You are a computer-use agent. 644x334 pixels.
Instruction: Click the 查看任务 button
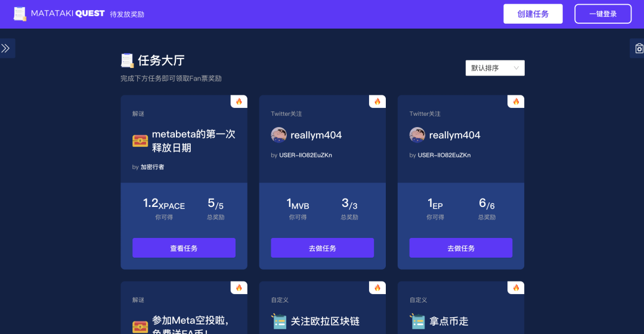pyautogui.click(x=184, y=248)
